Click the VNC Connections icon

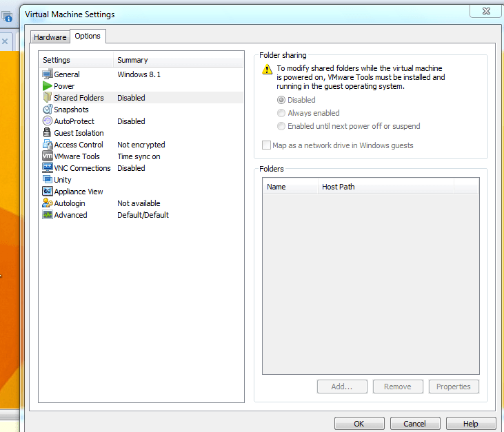(x=48, y=168)
